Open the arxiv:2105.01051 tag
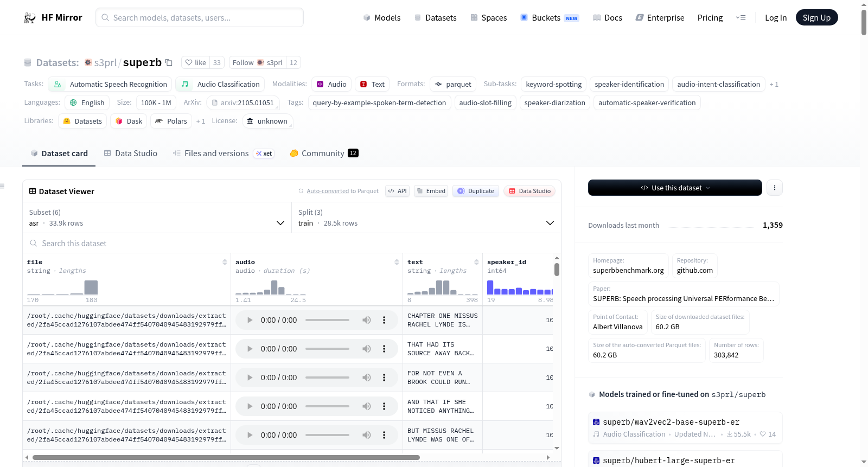This screenshot has height=467, width=868. [x=243, y=103]
